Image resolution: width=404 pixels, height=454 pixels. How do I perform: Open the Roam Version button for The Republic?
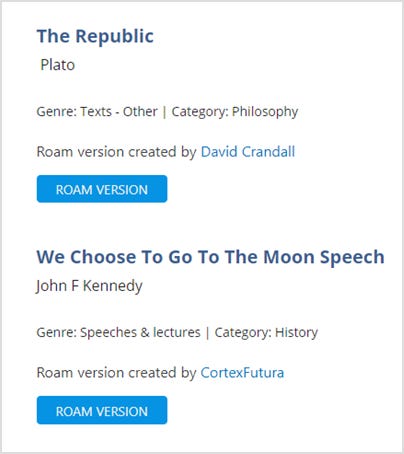102,189
